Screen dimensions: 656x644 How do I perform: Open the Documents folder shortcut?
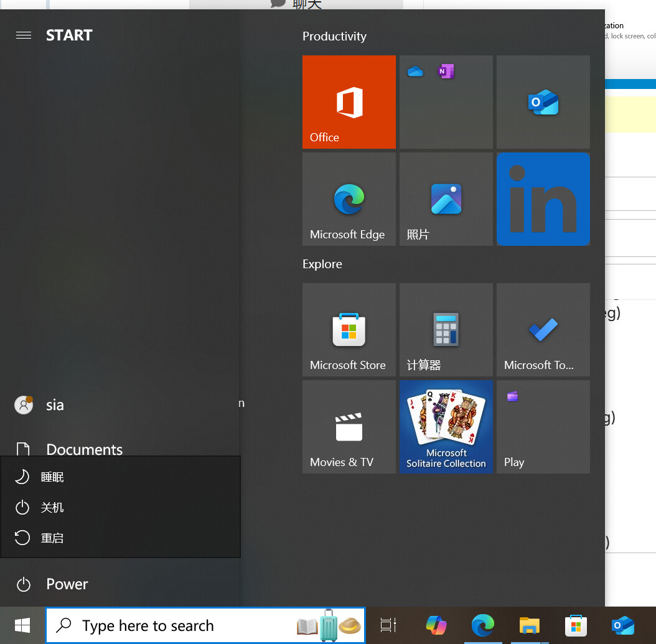[120, 449]
